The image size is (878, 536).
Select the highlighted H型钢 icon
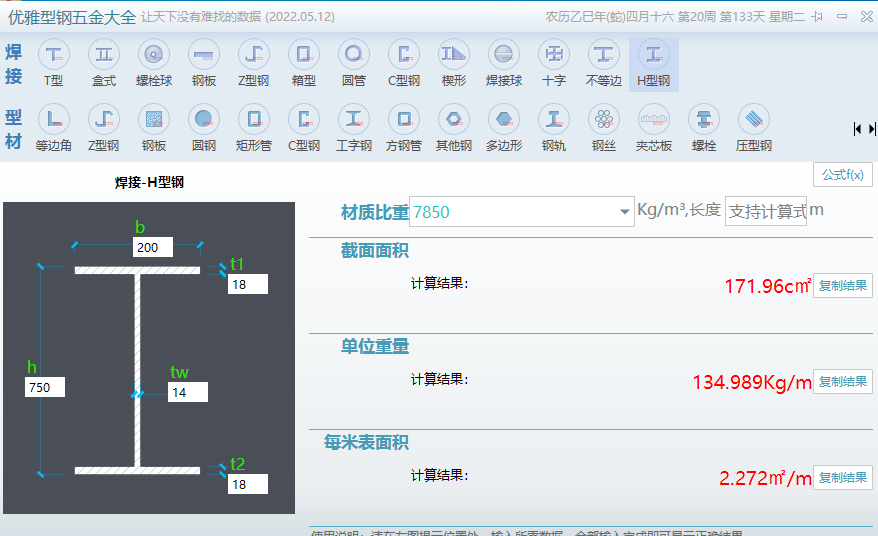[654, 64]
